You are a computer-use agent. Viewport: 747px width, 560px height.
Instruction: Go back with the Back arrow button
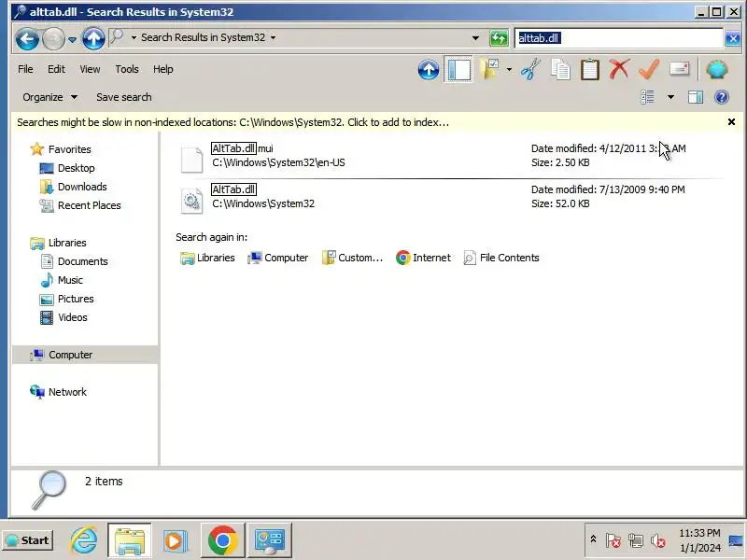click(27, 38)
